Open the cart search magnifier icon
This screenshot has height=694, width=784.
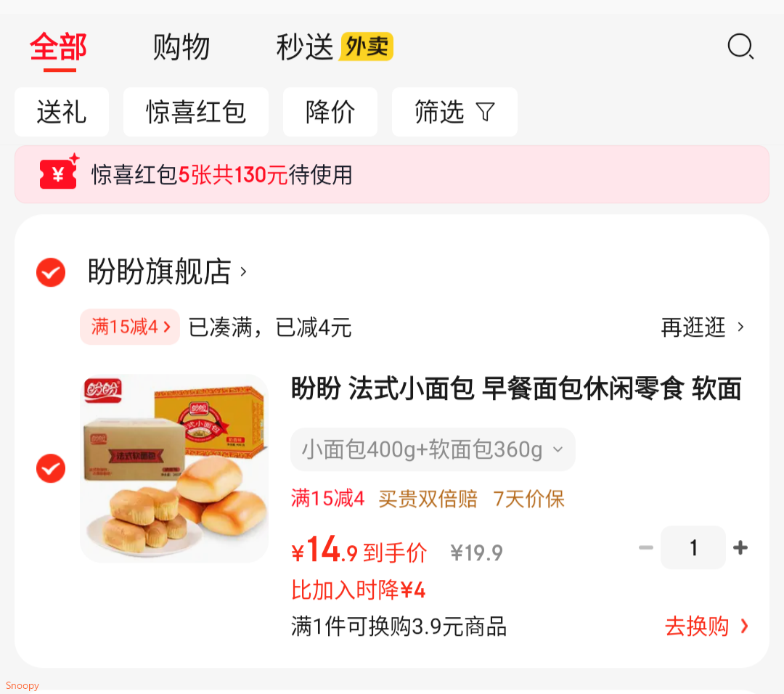coord(740,47)
